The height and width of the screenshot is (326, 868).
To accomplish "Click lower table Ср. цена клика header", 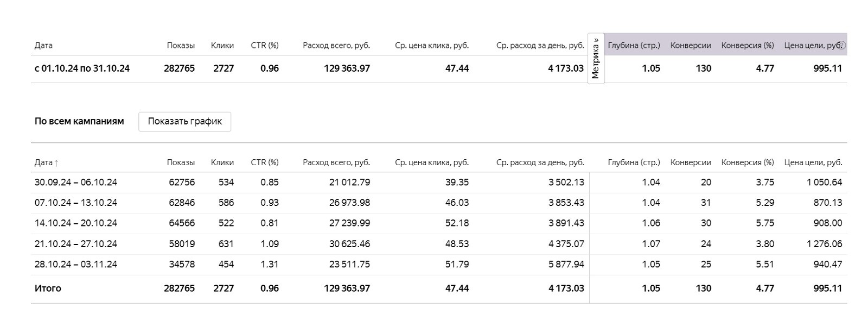I will click(x=432, y=162).
